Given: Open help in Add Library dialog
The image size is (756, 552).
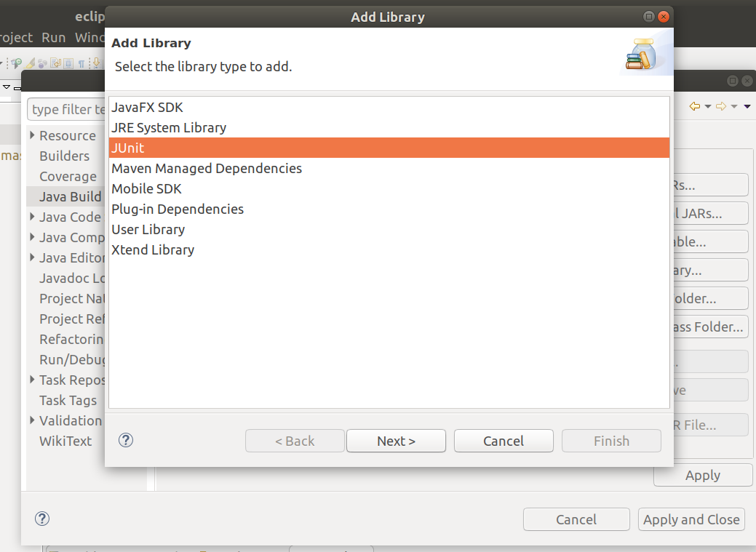Looking at the screenshot, I should [x=126, y=440].
